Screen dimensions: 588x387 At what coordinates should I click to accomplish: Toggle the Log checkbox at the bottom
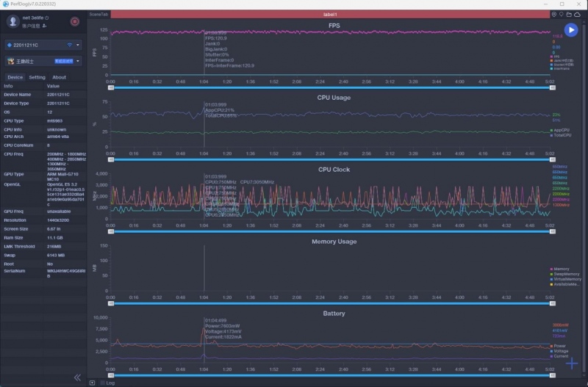pos(102,383)
